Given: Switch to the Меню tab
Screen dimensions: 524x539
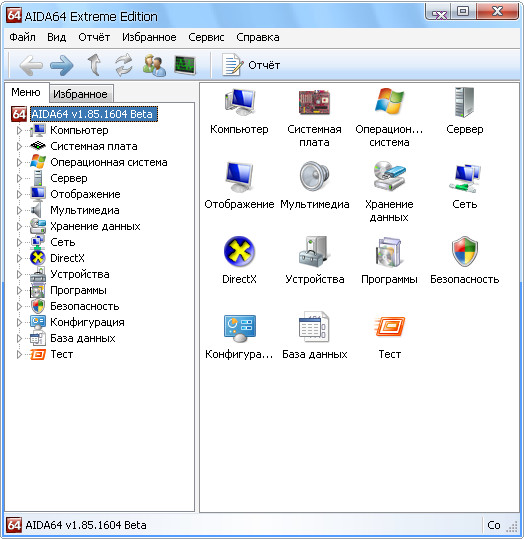Looking at the screenshot, I should pyautogui.click(x=26, y=92).
